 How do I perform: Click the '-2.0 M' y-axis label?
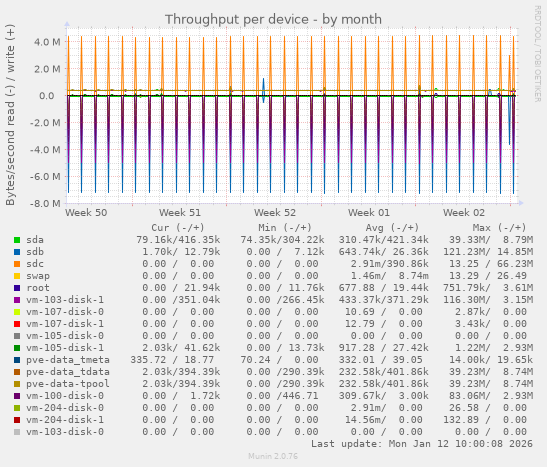tap(45, 123)
